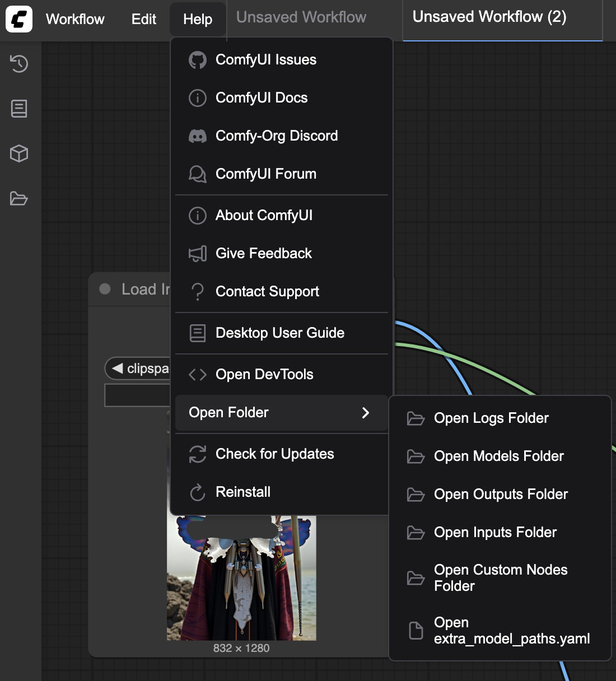Click the circular arrow icon beside Reinstall
This screenshot has width=616, height=681.
pyautogui.click(x=198, y=492)
